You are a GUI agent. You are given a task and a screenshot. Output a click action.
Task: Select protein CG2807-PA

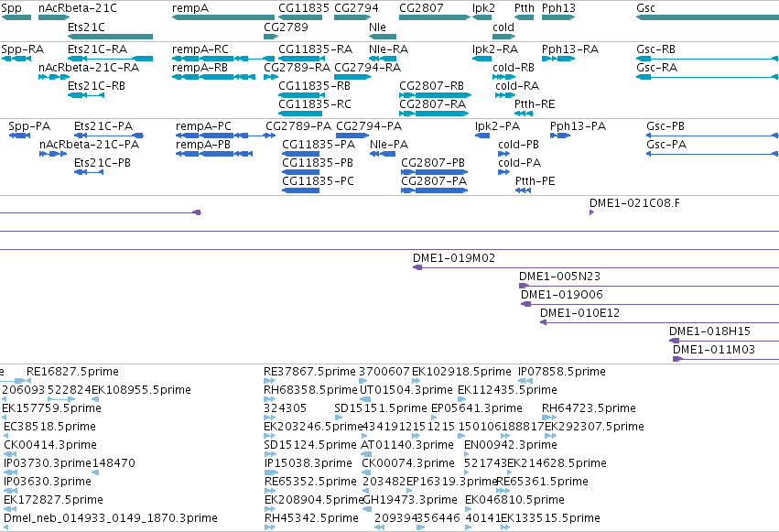[x=434, y=190]
